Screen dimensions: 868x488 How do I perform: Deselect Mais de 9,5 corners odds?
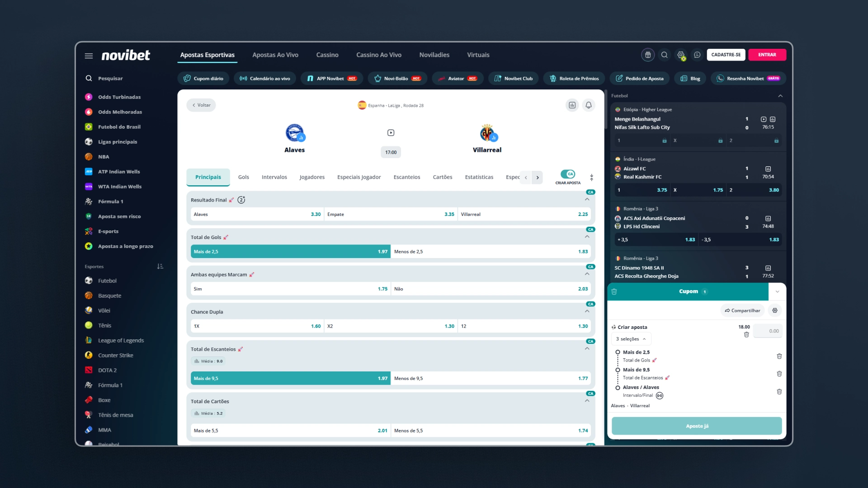(290, 378)
